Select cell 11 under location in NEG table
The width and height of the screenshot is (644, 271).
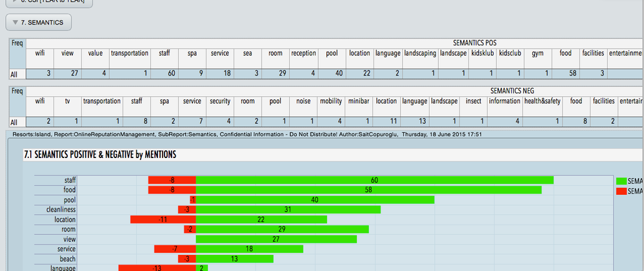coord(387,122)
